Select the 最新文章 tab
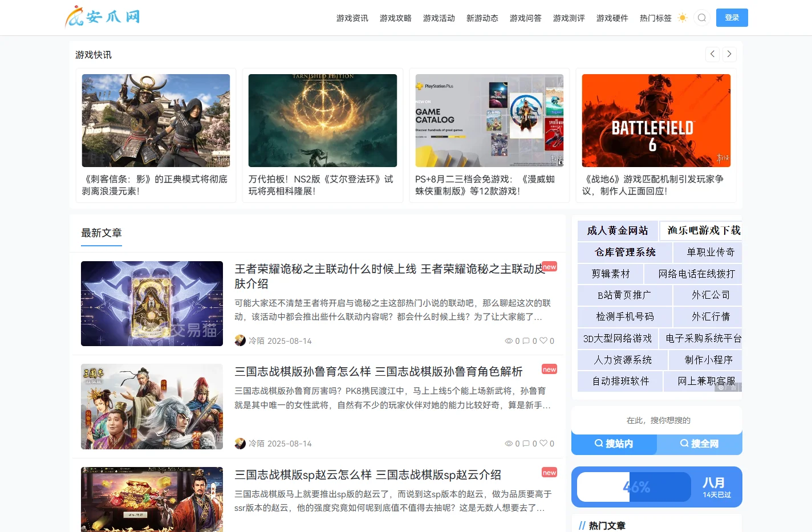The width and height of the screenshot is (812, 532). [x=101, y=233]
